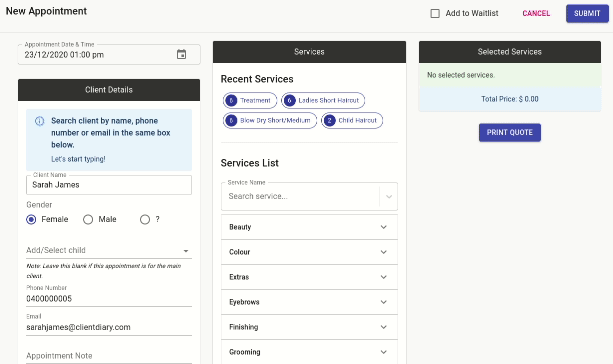Click the Services panel header
Image resolution: width=613 pixels, height=364 pixels.
tap(309, 52)
